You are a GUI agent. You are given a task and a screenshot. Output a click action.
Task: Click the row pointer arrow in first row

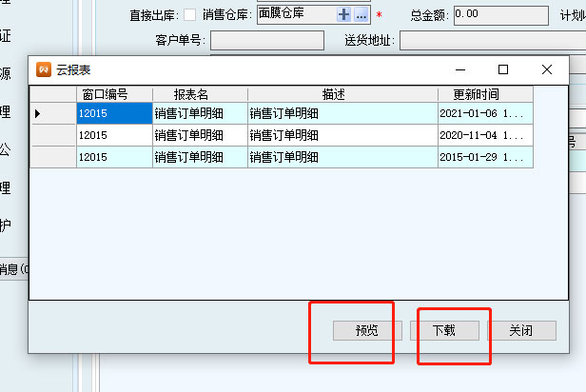tap(38, 113)
